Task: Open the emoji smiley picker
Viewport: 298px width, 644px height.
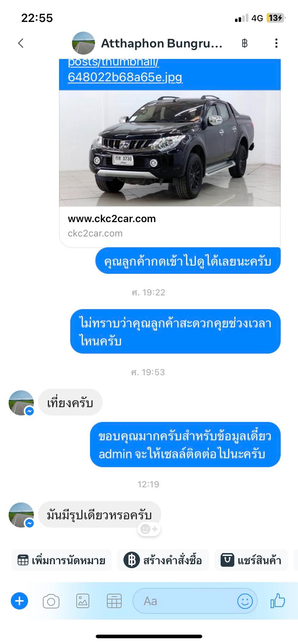Action: coord(245,601)
